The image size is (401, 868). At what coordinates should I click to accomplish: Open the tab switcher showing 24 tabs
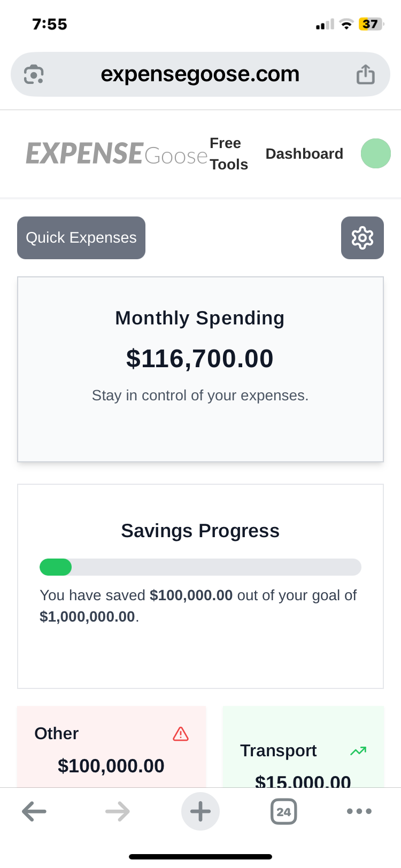[283, 811]
